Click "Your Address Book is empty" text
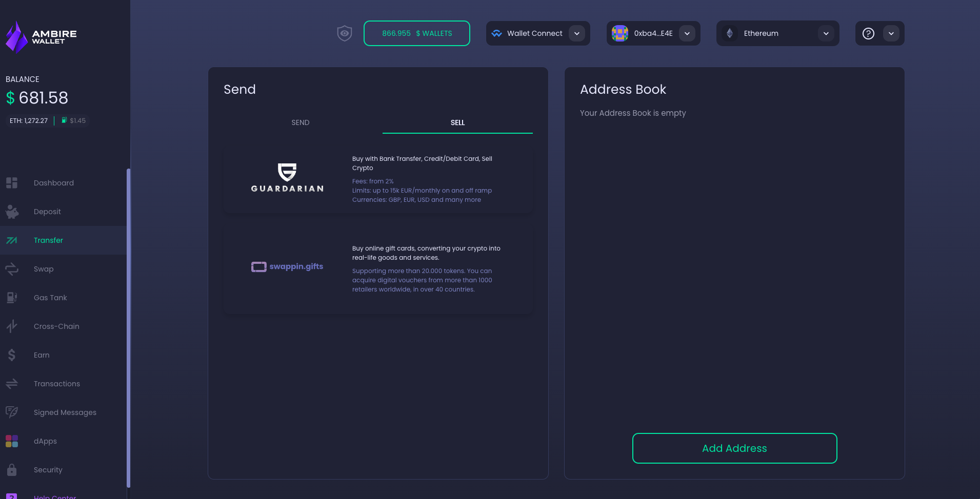This screenshot has height=499, width=980. tap(633, 113)
